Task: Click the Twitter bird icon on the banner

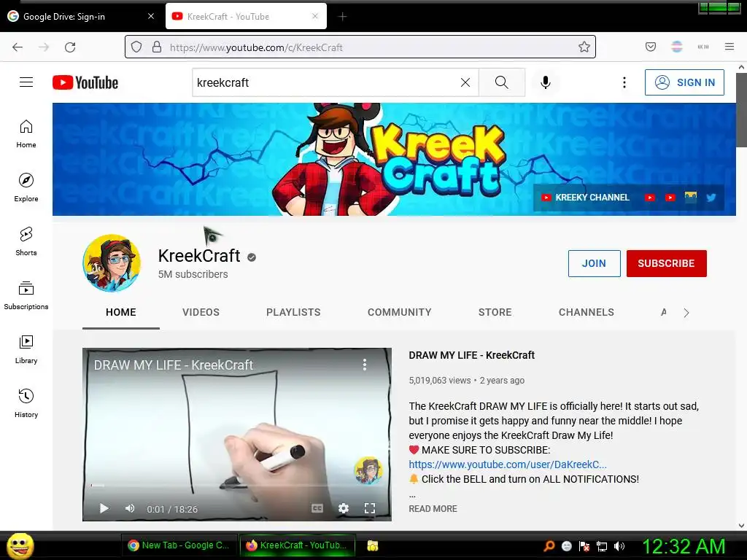Action: click(711, 197)
